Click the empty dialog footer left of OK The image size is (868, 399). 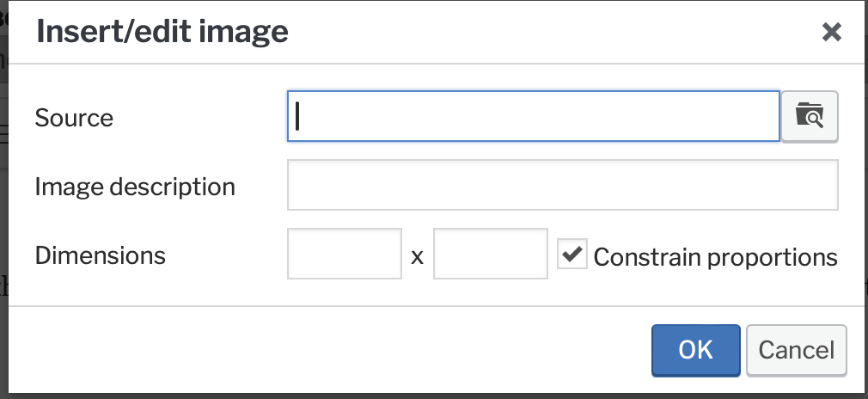pyautogui.click(x=344, y=350)
